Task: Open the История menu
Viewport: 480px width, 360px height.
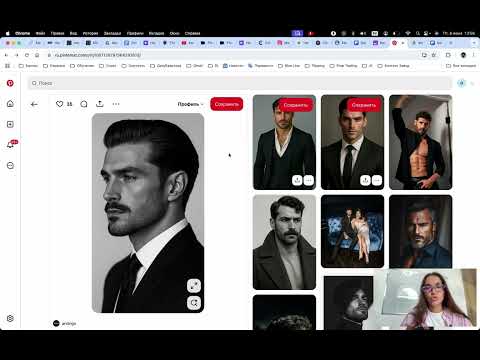Action: click(x=90, y=33)
